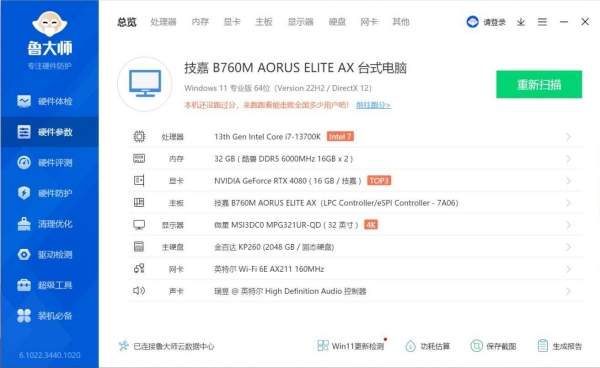
Task: Click the processor chip icon
Action: point(139,137)
